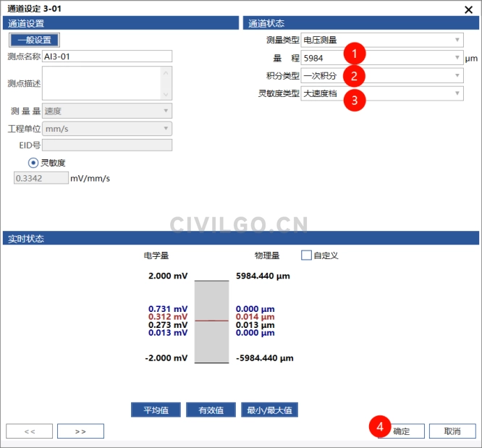Go to previous channel with << button
482x448 pixels.
pos(29,431)
